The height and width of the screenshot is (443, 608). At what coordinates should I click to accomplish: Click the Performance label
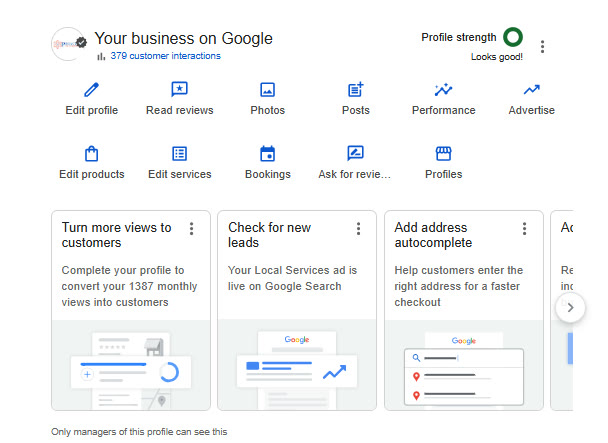pos(444,110)
